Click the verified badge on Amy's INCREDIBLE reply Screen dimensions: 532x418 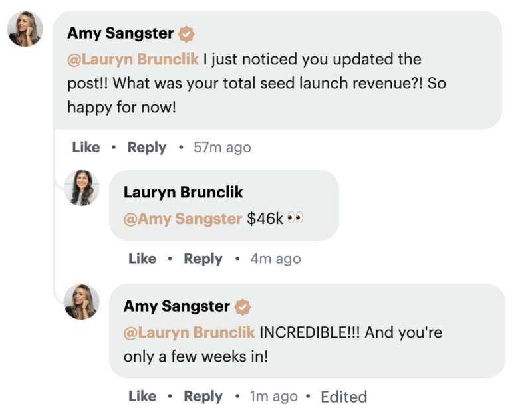(243, 307)
